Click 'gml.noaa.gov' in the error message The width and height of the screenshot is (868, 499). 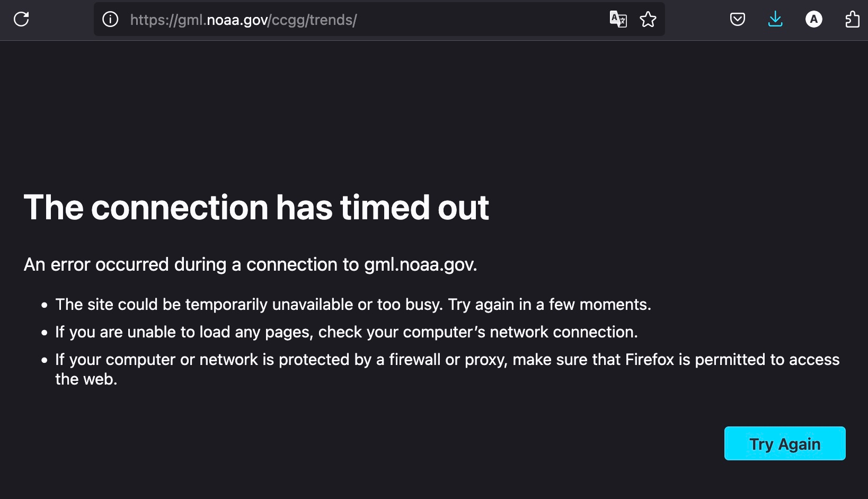(420, 264)
